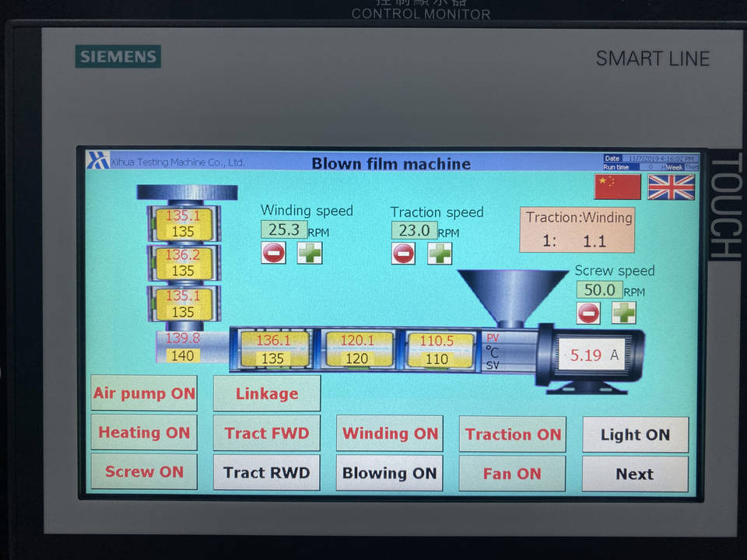Toggle the Screw ON button
747x560 pixels.
144,472
